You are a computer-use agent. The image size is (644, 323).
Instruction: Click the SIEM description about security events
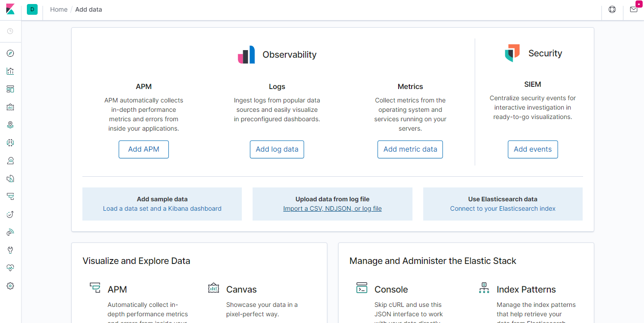pos(533,107)
